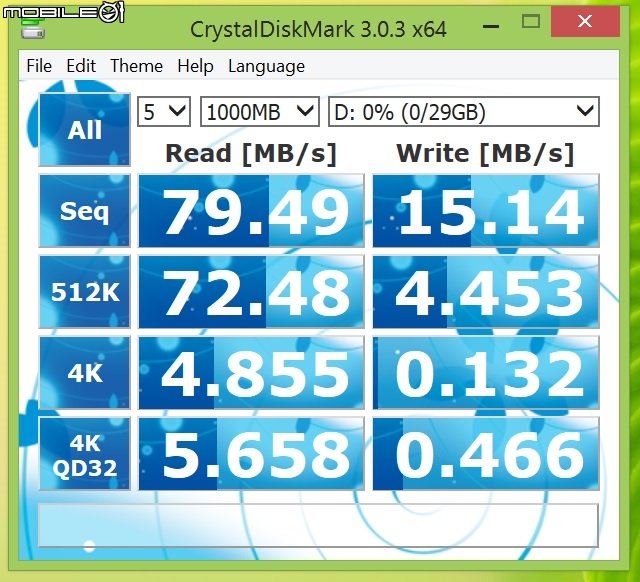Start the 4K QD32 benchmark test
The width and height of the screenshot is (640, 582).
point(84,453)
